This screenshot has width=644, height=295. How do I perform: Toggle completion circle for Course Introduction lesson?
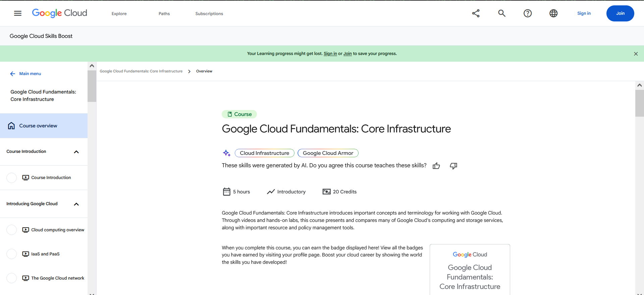coord(12,178)
